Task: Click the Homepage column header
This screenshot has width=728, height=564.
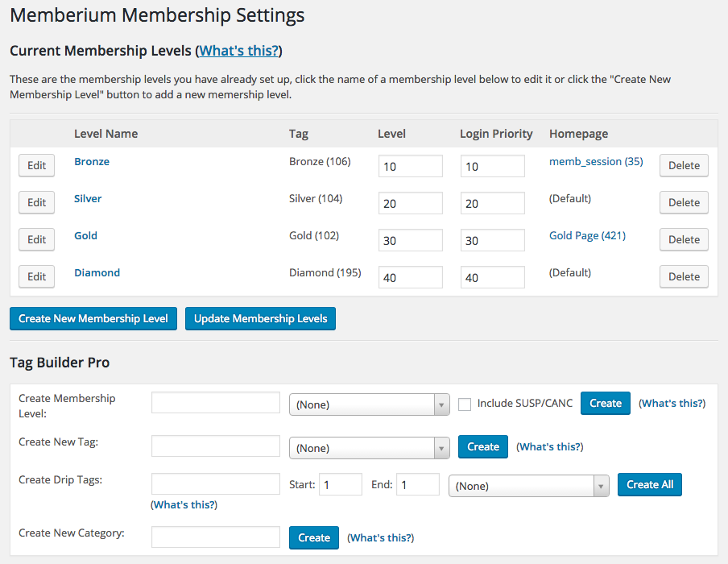Action: (578, 134)
